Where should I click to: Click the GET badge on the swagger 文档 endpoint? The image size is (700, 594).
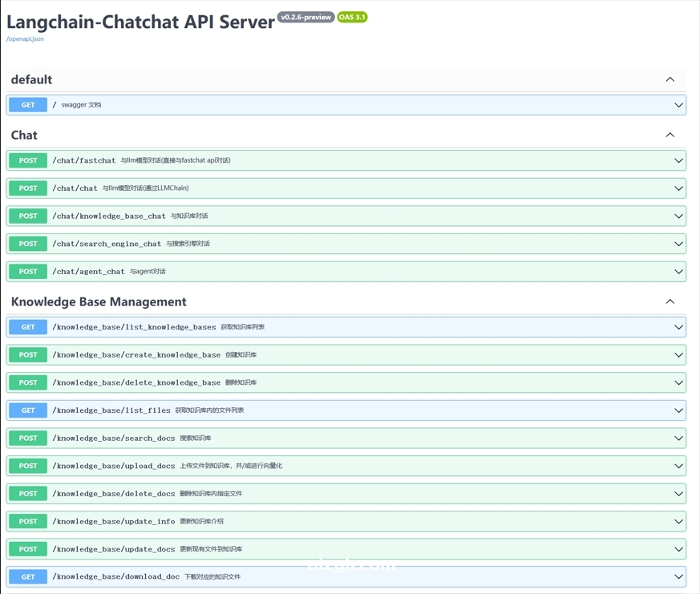[x=26, y=104]
